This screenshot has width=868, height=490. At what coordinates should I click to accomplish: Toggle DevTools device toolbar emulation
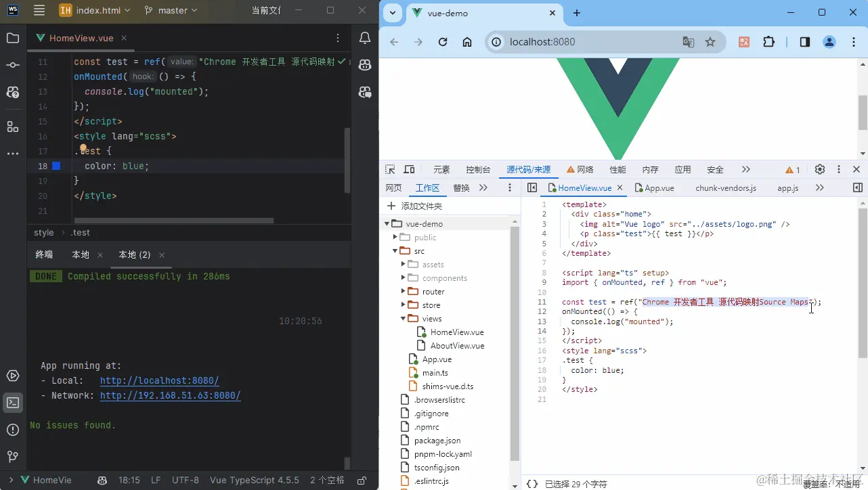pos(409,169)
